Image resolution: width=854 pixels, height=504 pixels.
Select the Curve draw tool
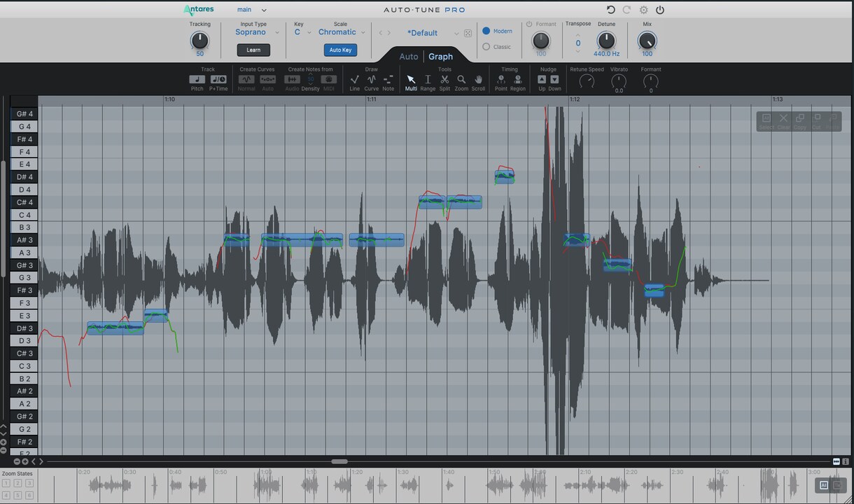(x=371, y=80)
